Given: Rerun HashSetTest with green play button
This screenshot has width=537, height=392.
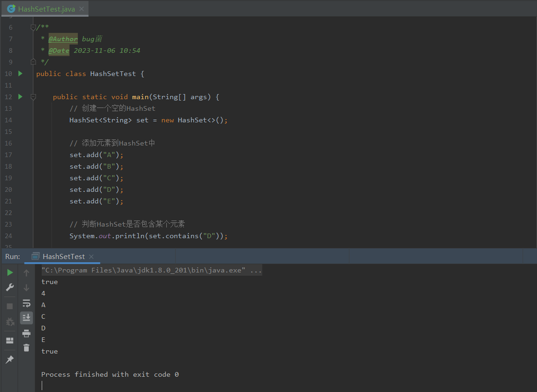Looking at the screenshot, I should tap(10, 272).
